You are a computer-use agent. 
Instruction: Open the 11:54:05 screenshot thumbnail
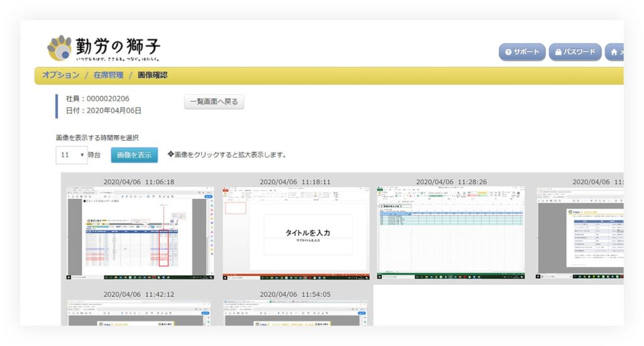pyautogui.click(x=296, y=313)
